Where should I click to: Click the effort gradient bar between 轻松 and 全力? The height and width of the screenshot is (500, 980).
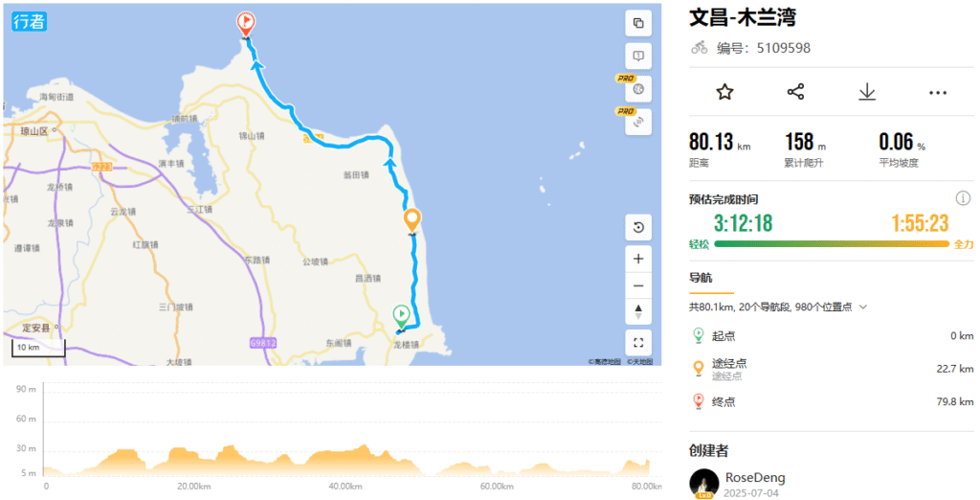(832, 244)
